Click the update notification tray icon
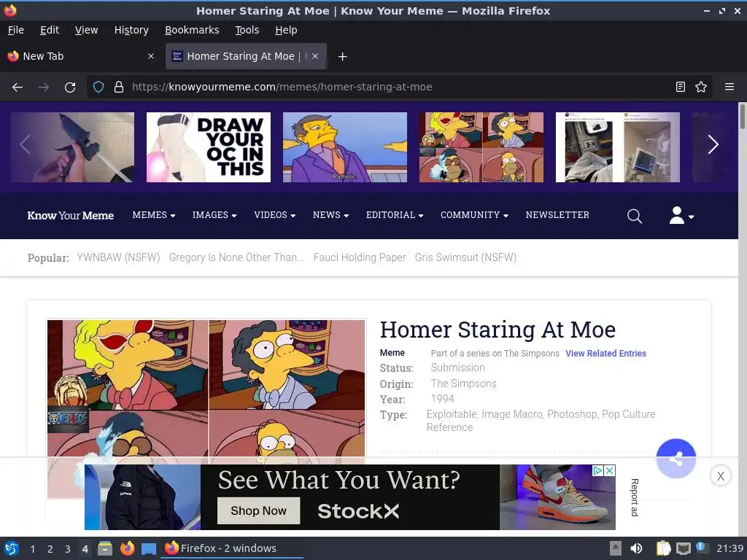The height and width of the screenshot is (560, 747). [701, 547]
